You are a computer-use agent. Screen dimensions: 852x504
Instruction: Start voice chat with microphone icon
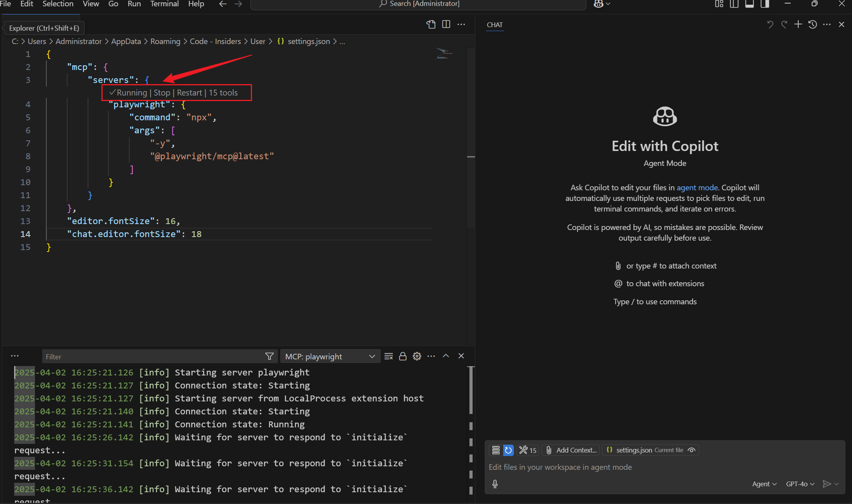[495, 484]
